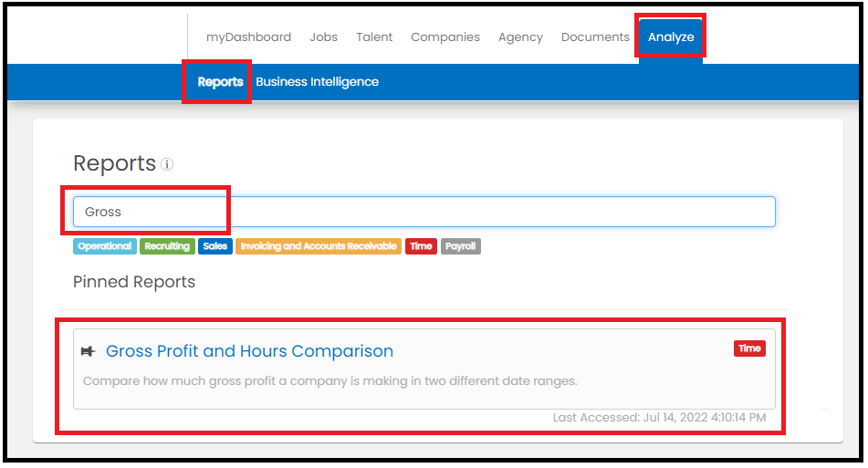
Task: Filter by the Operational tag
Action: tap(105, 246)
